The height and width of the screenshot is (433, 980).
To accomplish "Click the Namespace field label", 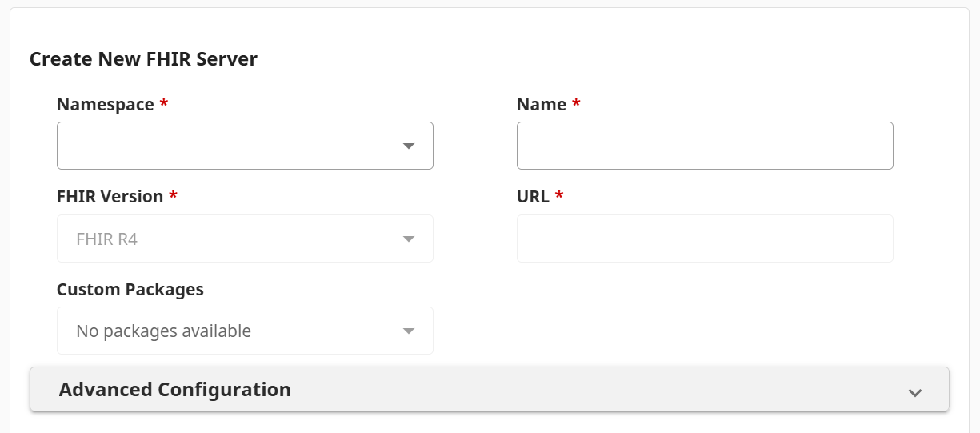I will click(x=105, y=105).
